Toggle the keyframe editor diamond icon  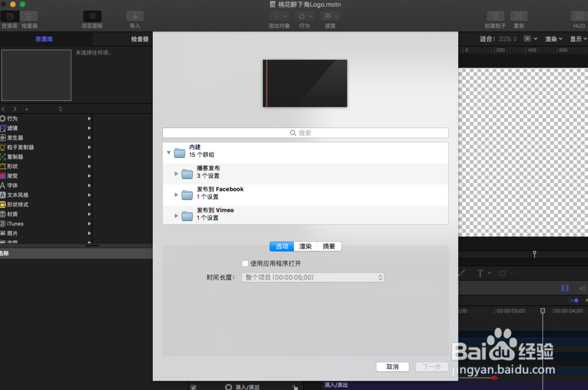tap(573, 300)
